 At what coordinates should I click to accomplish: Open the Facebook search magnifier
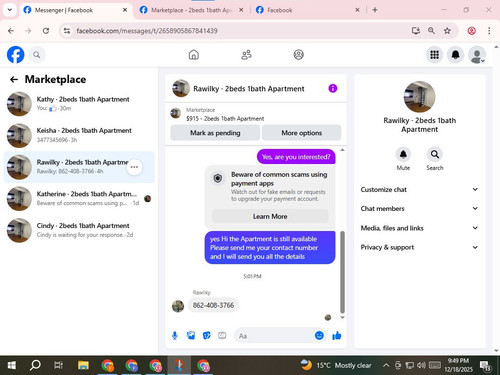tap(37, 55)
